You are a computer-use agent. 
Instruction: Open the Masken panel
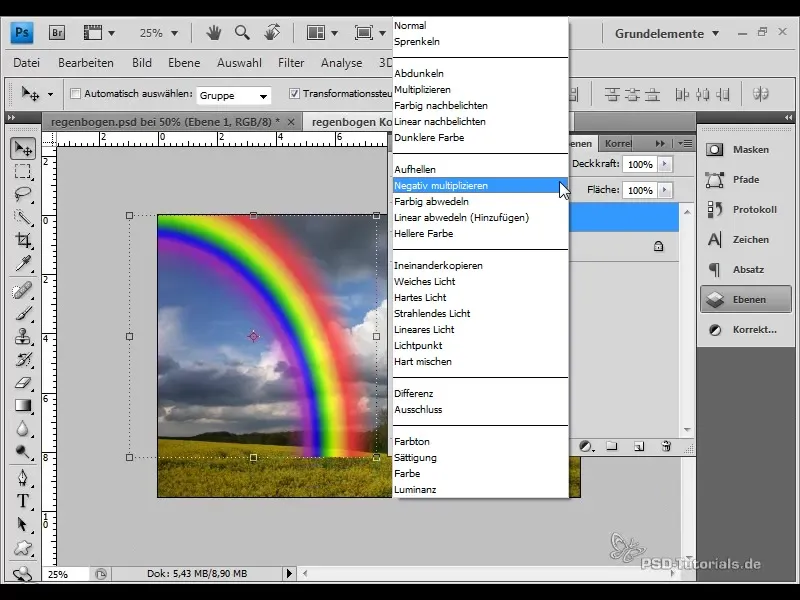(x=745, y=149)
